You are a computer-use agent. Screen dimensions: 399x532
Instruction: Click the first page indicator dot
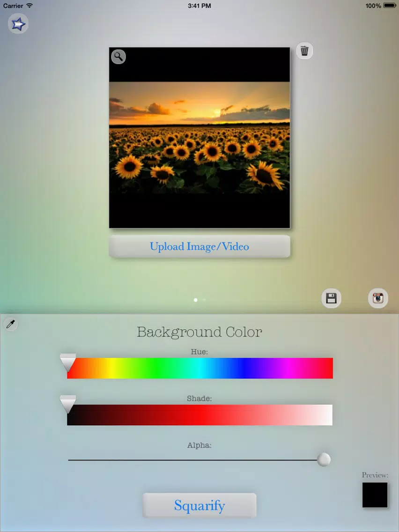tap(195, 300)
